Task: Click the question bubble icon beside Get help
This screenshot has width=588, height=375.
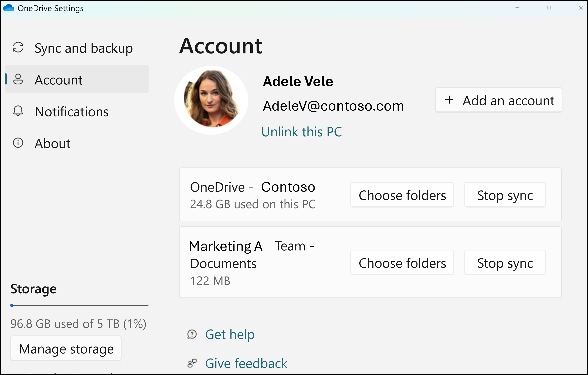Action: click(192, 334)
